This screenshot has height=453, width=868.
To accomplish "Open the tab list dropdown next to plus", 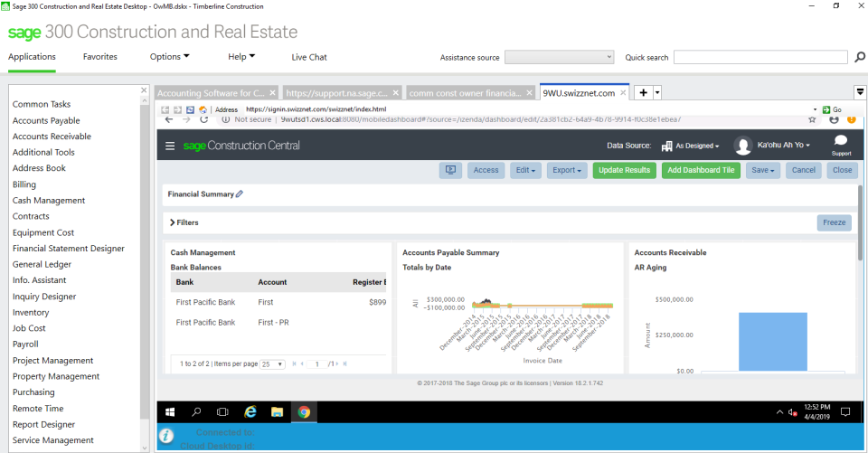I will [657, 92].
